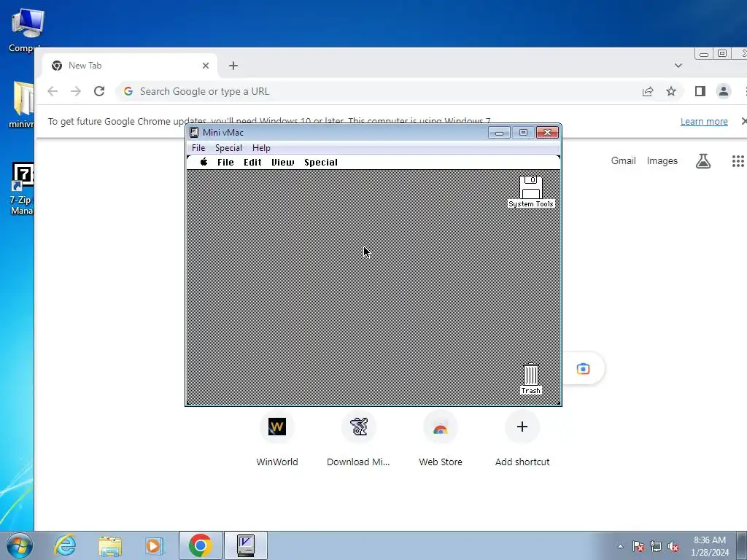Open Mini vMac window Special menu
Image resolution: width=747 pixels, height=560 pixels.
click(228, 147)
